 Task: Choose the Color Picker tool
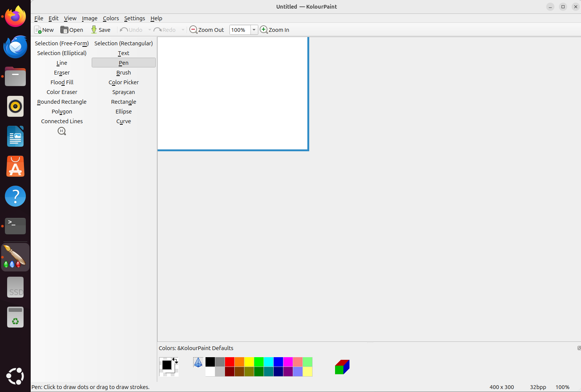[x=124, y=82]
